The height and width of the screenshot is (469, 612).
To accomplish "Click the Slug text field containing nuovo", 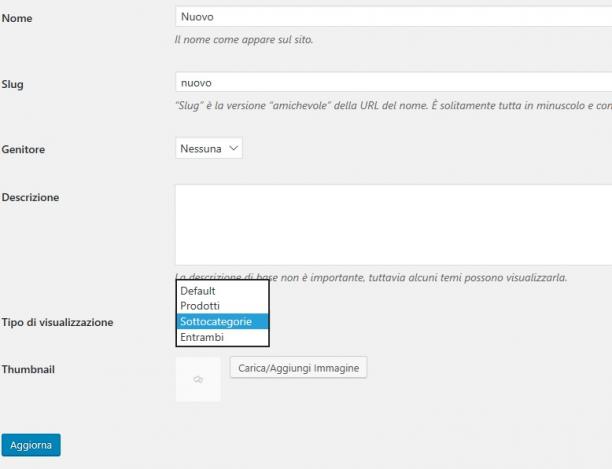I will (393, 82).
